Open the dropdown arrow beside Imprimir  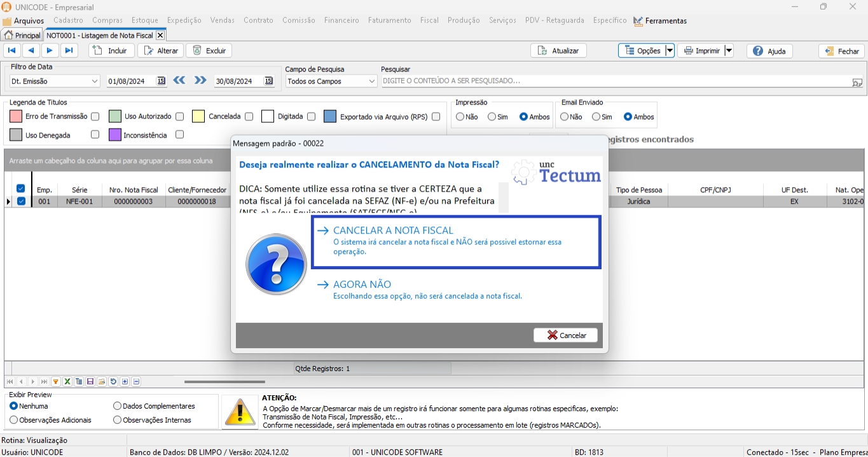click(729, 51)
